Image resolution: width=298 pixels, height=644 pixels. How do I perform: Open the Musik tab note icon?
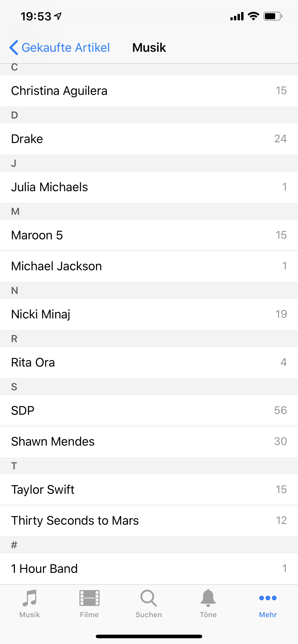tap(30, 598)
